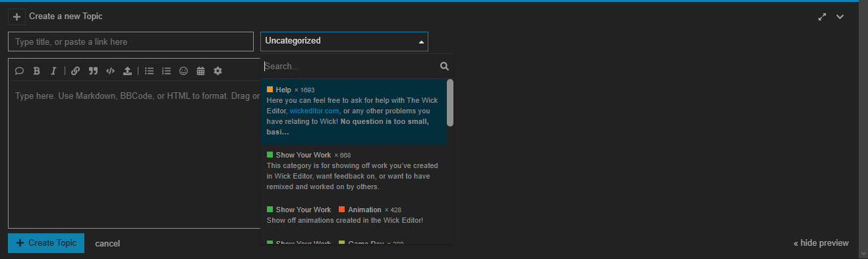868x259 pixels.
Task: Select the Show Your Work category
Action: point(353,171)
